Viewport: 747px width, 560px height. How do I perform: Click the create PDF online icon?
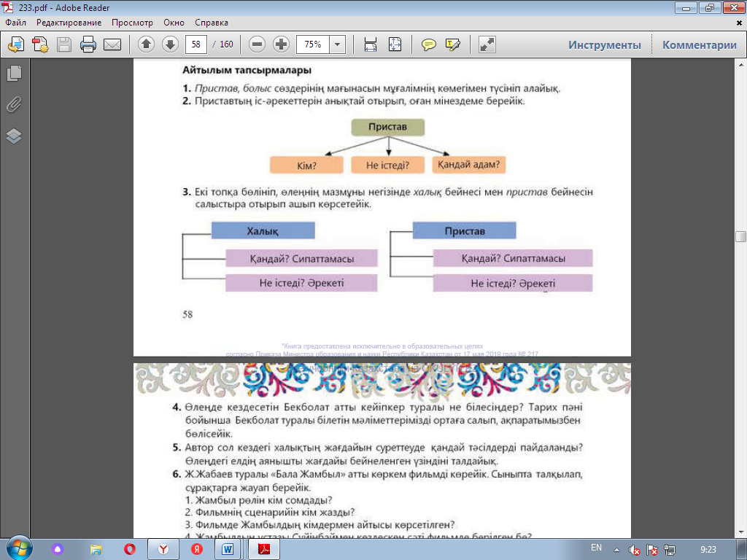click(16, 44)
